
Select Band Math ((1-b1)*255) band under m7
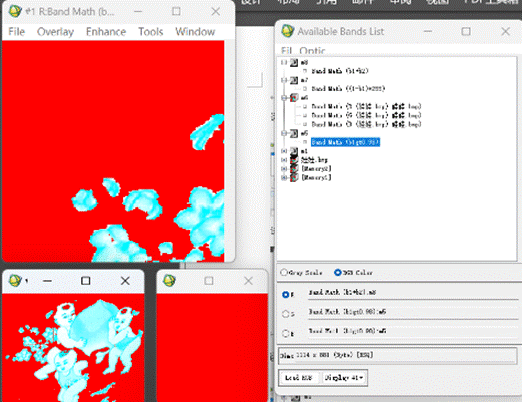[x=348, y=89]
